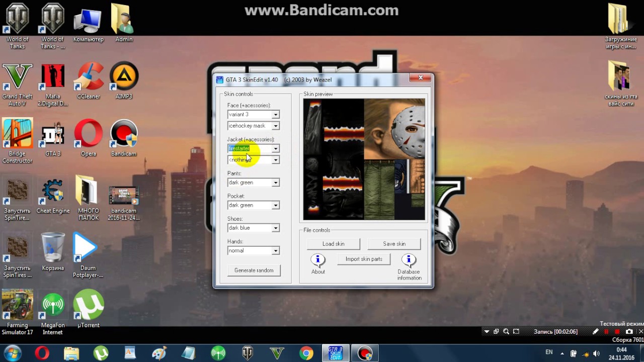Click the Windows Start button

(13, 353)
